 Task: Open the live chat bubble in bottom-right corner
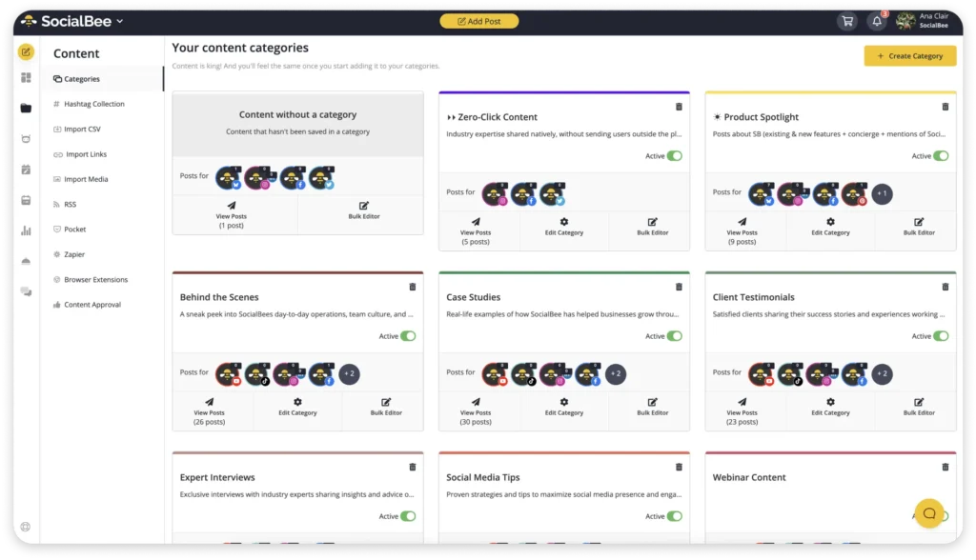(929, 513)
